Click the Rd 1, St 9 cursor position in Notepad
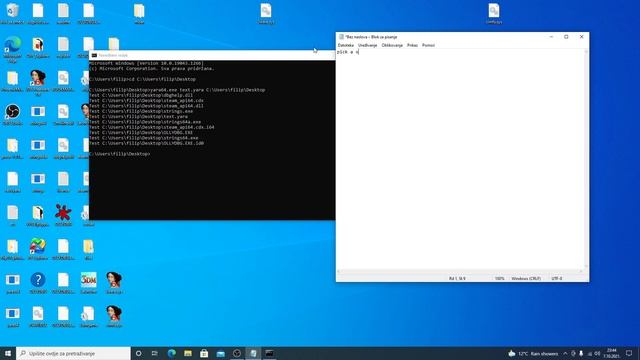Image resolution: width=640 pixels, height=360 pixels. pyautogui.click(x=457, y=278)
